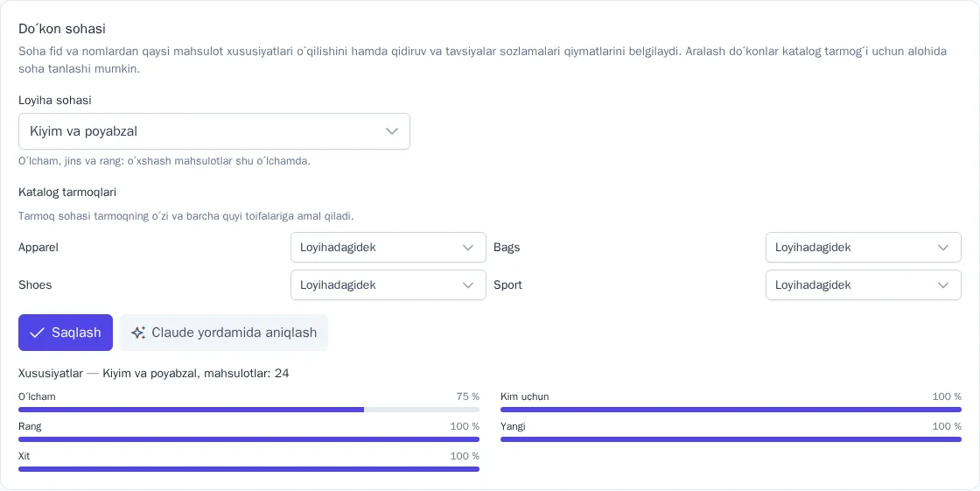Click the Kim uchun progress bar

(731, 410)
